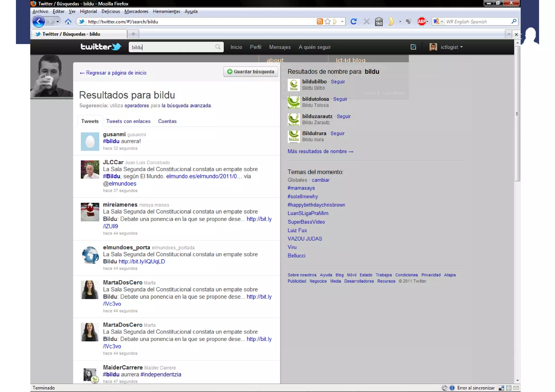Bookmark the page with the star icon
Image resolution: width=555 pixels, height=392 pixels.
point(328,22)
